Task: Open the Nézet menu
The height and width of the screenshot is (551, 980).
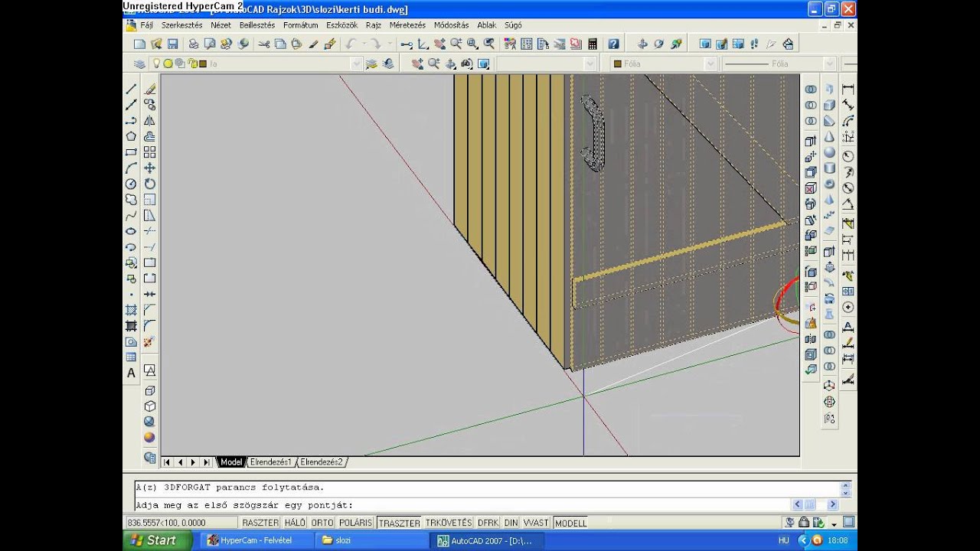Action: (220, 25)
